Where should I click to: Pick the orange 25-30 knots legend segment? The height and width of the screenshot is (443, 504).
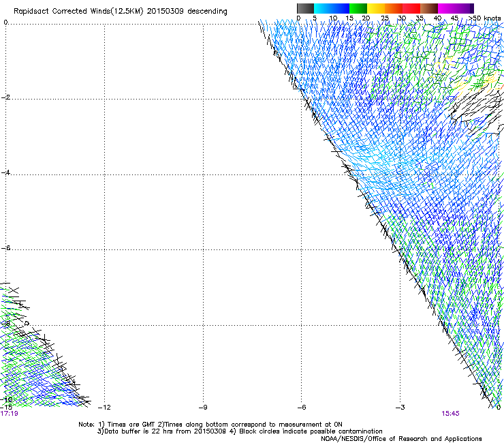(394, 8)
